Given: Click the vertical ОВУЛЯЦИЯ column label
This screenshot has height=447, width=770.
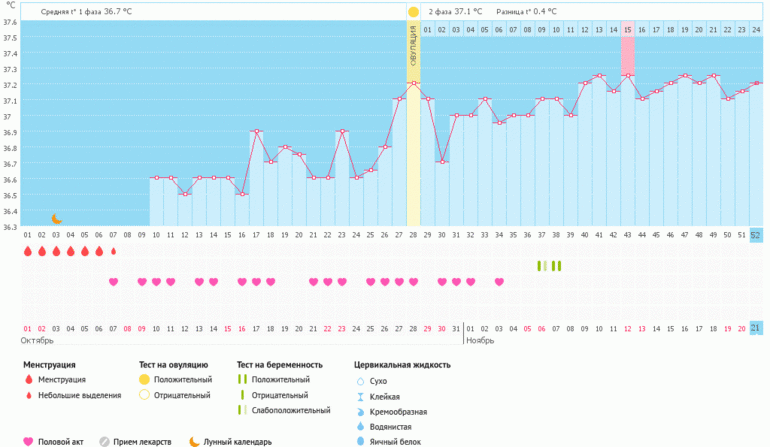Looking at the screenshot, I should [413, 48].
